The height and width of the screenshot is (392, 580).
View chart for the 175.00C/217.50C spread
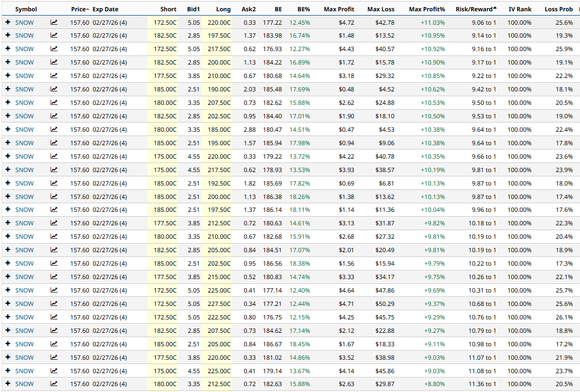(54, 170)
